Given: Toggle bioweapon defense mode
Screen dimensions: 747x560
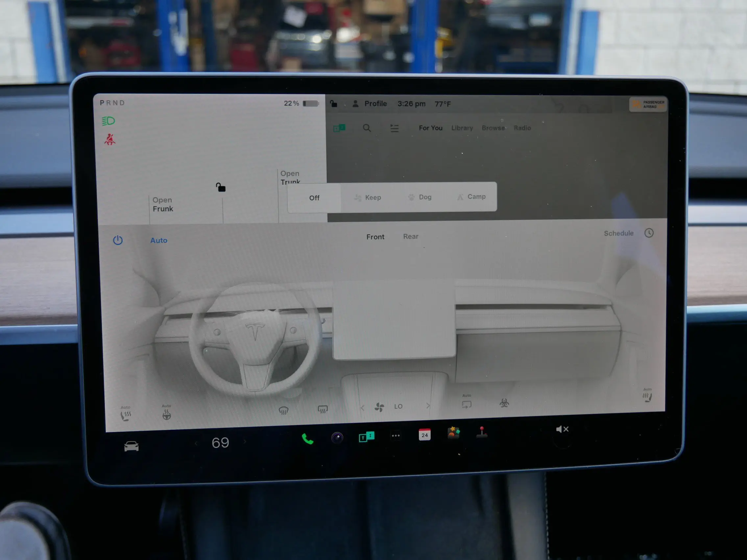Looking at the screenshot, I should coord(504,403).
